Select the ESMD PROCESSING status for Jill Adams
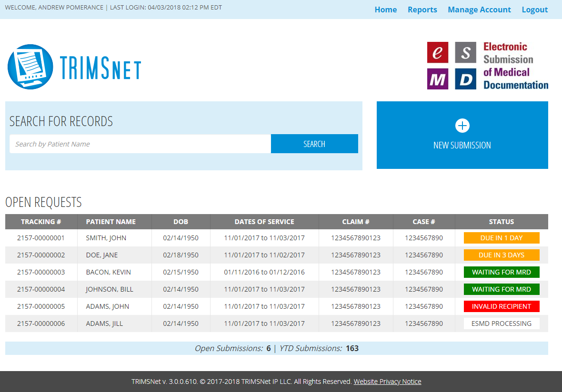The width and height of the screenshot is (562, 392). [501, 323]
